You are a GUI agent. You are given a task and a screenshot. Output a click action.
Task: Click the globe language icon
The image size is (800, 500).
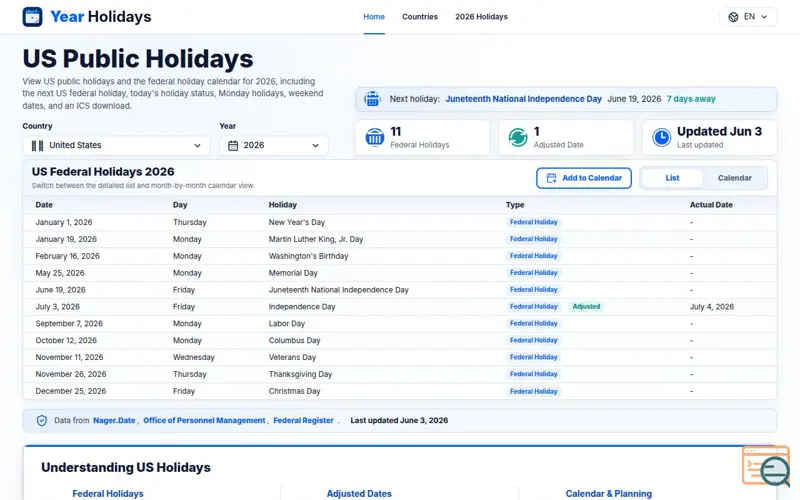[733, 17]
